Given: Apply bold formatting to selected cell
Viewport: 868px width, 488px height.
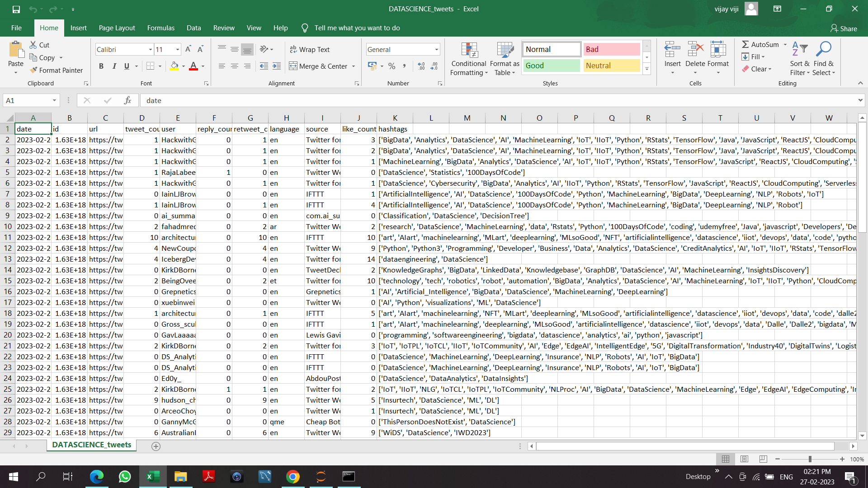Looking at the screenshot, I should tap(101, 66).
